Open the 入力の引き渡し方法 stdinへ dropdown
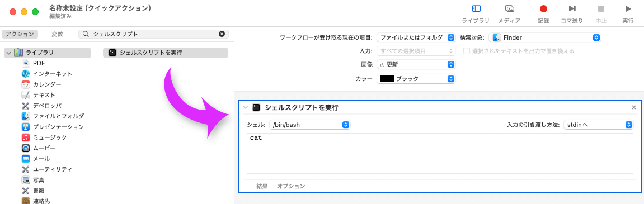Screen dimensions: 644x204 click(x=598, y=125)
